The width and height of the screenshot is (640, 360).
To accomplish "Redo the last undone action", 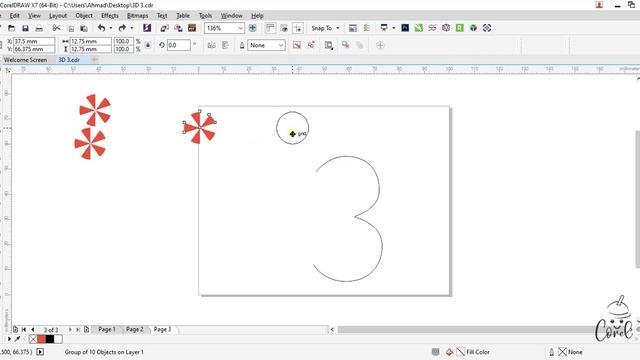I will tap(122, 28).
